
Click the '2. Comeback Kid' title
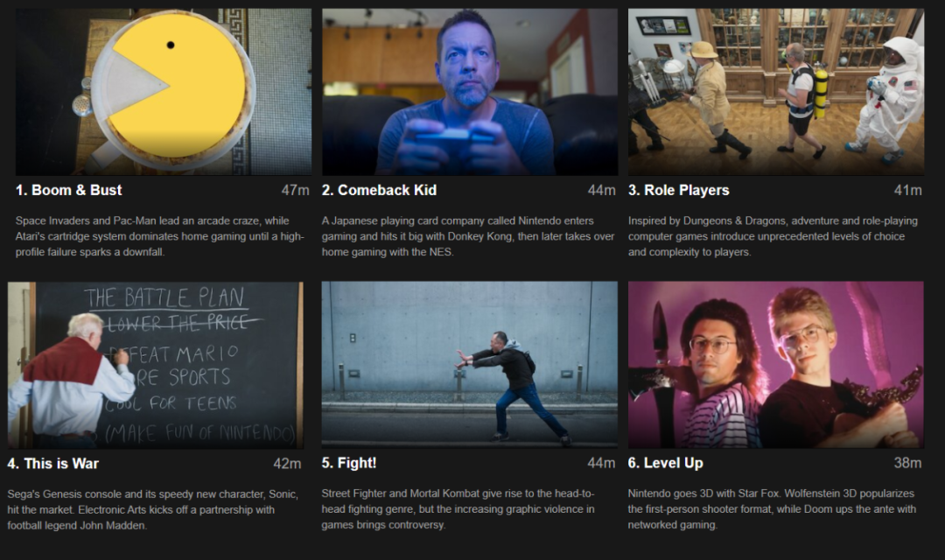(379, 191)
